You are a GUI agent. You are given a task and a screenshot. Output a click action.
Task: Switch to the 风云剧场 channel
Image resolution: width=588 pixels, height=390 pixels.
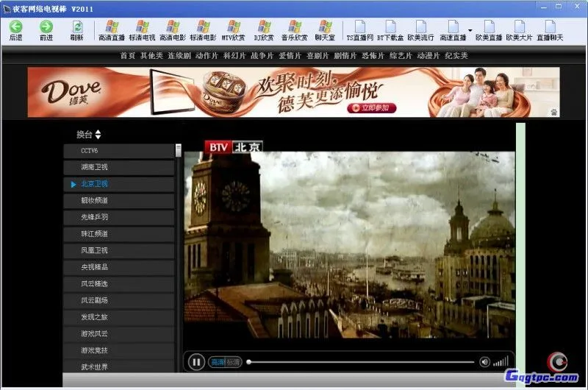tap(119, 300)
